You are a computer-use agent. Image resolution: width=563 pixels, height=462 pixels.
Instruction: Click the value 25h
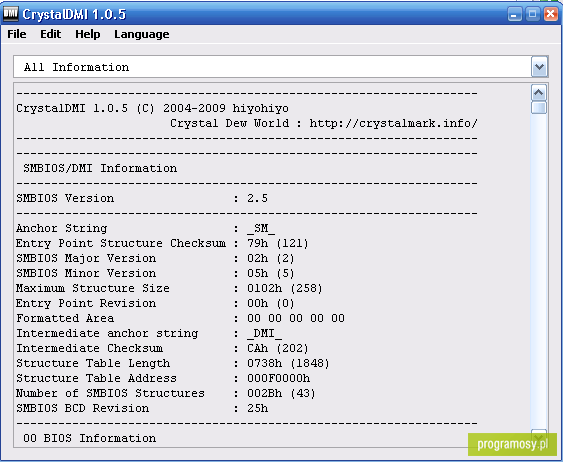[x=257, y=409]
